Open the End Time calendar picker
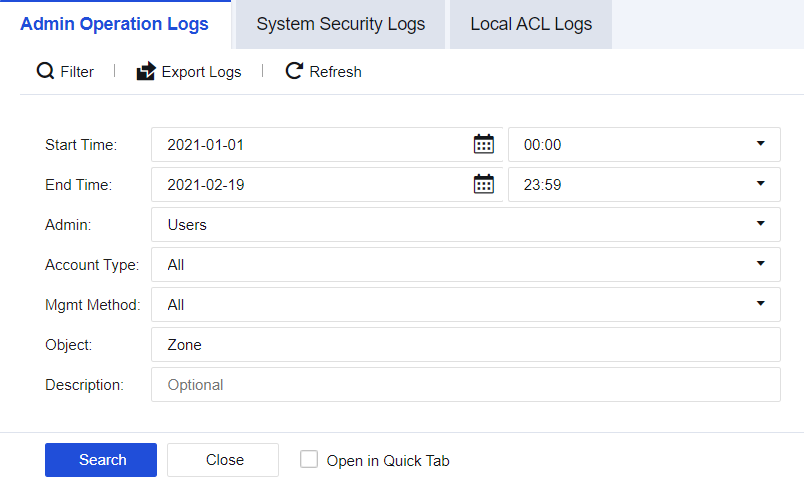This screenshot has height=485, width=804. point(484,184)
